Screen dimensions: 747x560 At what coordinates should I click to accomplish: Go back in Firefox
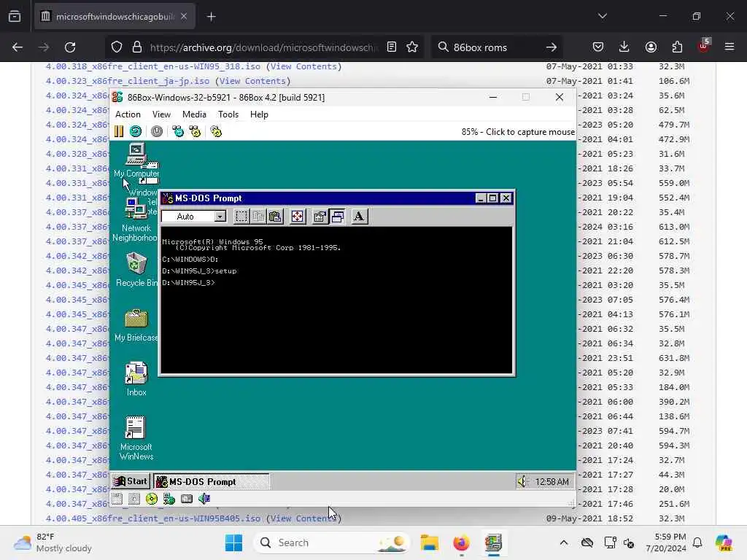(18, 47)
